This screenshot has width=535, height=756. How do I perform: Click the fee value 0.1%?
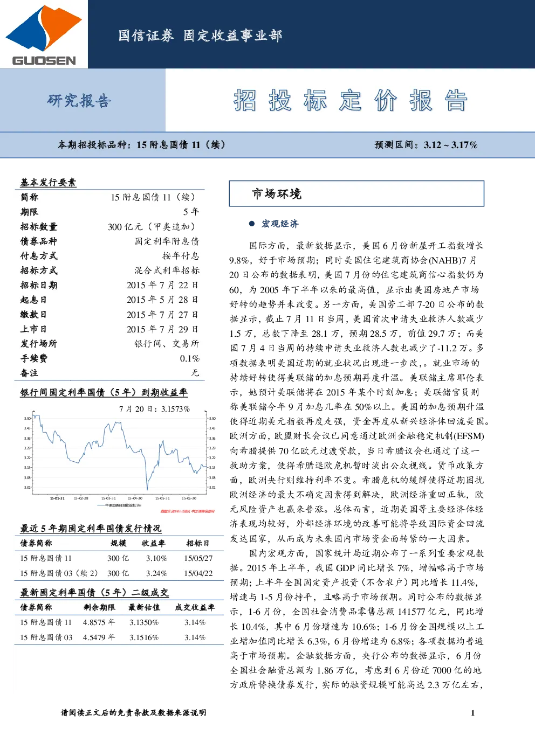[x=190, y=358]
